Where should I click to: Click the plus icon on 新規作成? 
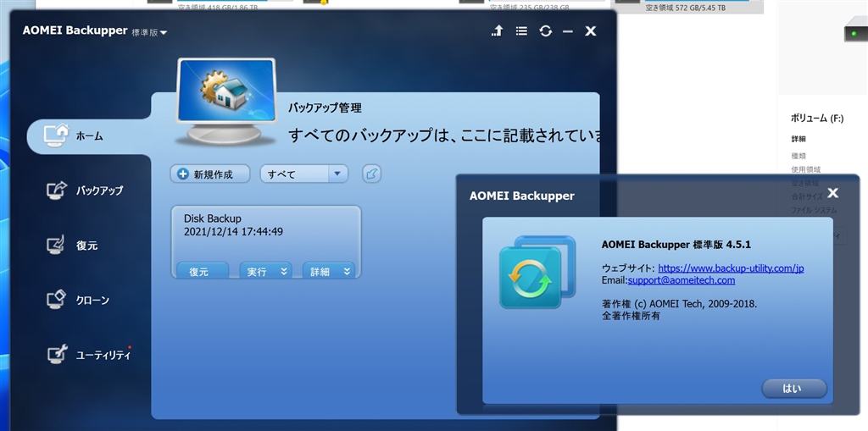[183, 174]
